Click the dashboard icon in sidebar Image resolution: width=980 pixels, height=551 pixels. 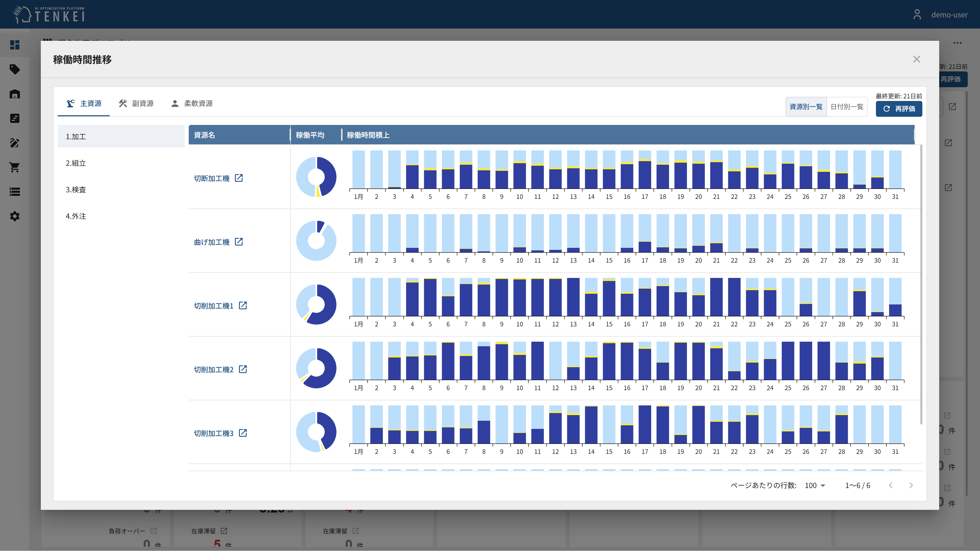(x=15, y=45)
